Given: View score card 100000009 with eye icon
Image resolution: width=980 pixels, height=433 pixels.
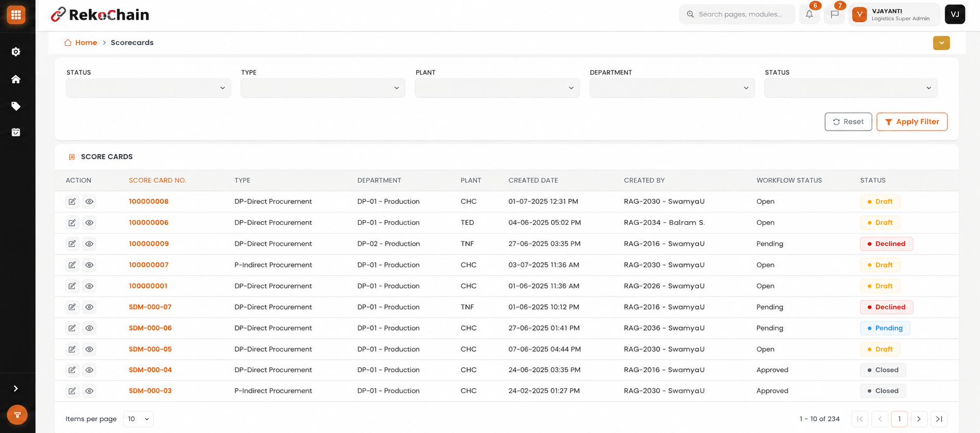Looking at the screenshot, I should (89, 243).
